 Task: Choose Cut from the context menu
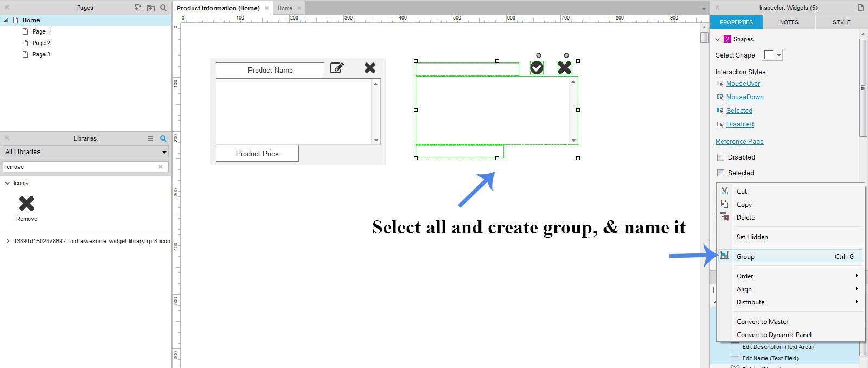pyautogui.click(x=791, y=192)
